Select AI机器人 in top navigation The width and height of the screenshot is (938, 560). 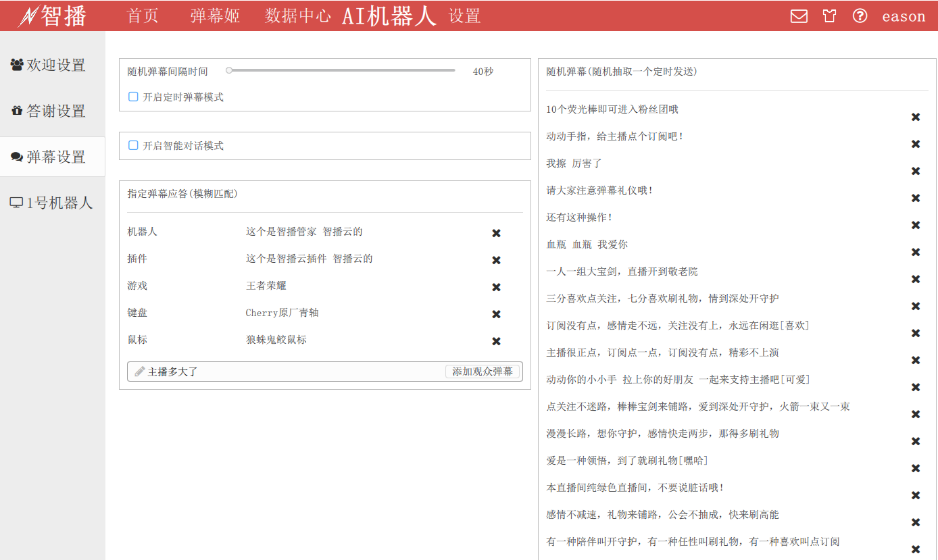click(x=389, y=16)
